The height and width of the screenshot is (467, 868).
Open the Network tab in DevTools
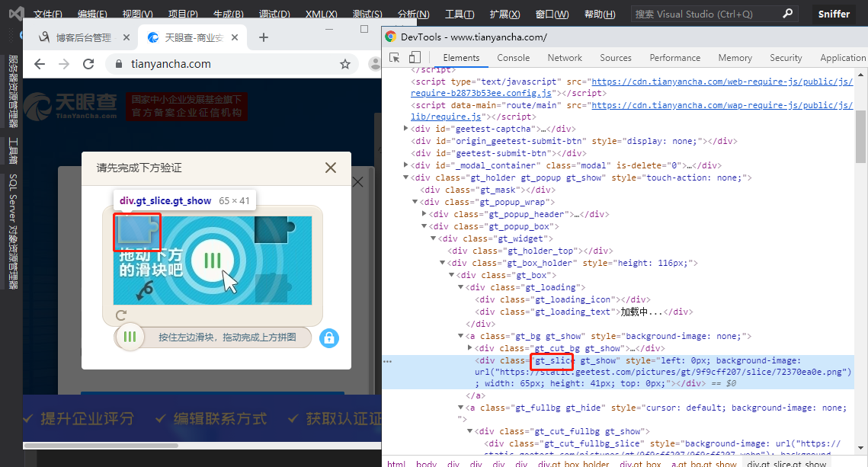tap(565, 58)
